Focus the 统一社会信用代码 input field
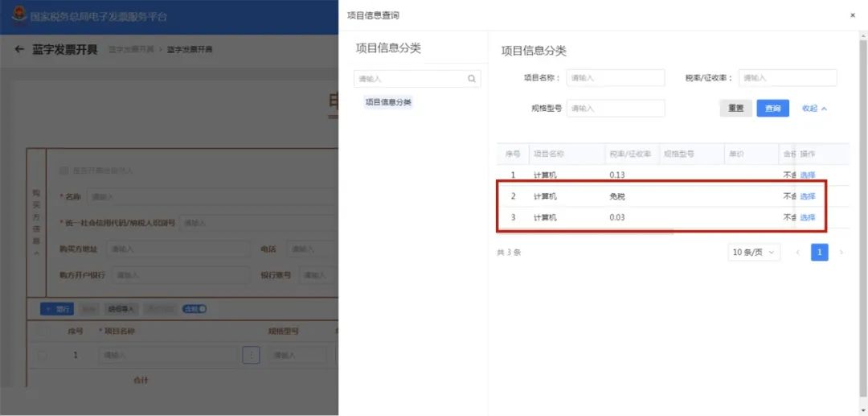Screen dimensions: 868x416 (259, 223)
